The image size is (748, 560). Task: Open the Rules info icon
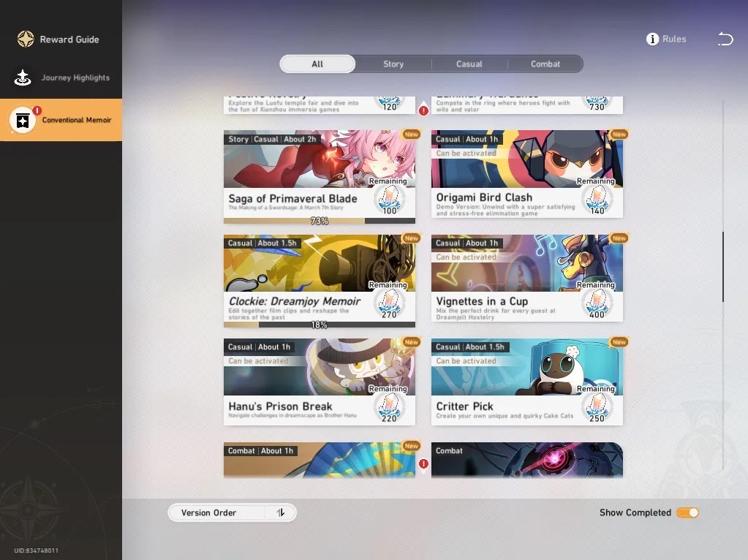(652, 39)
